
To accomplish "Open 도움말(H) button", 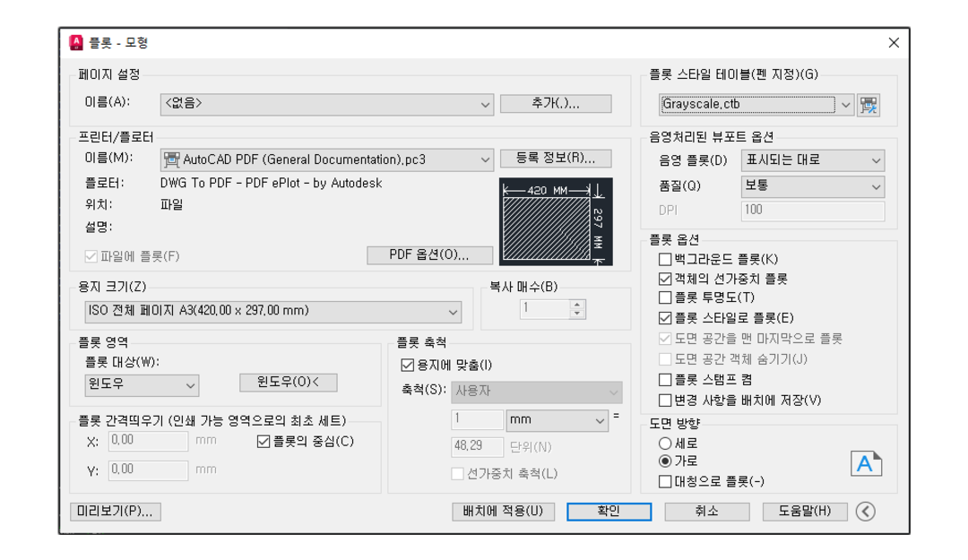I will click(x=805, y=512).
